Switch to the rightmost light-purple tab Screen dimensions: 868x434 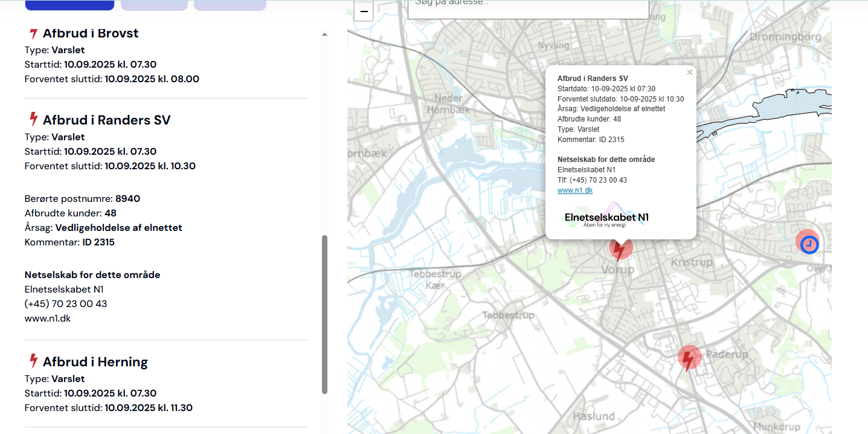[x=230, y=5]
